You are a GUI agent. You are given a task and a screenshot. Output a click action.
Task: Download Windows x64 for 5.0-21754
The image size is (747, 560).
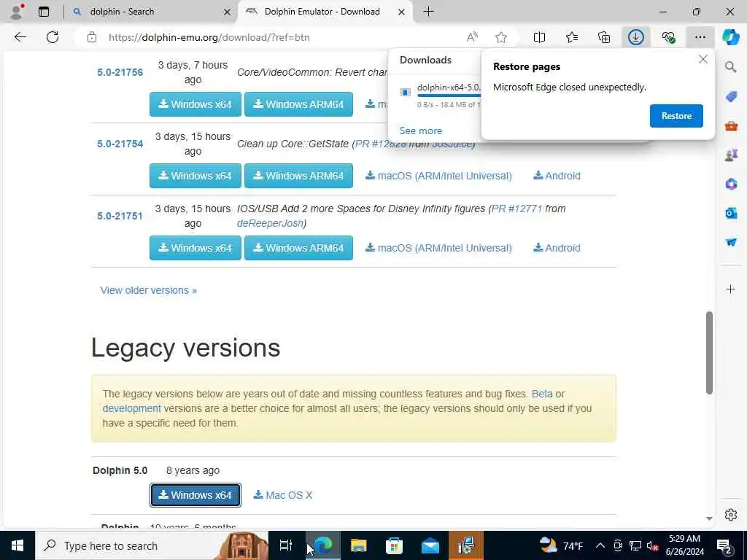pos(196,176)
